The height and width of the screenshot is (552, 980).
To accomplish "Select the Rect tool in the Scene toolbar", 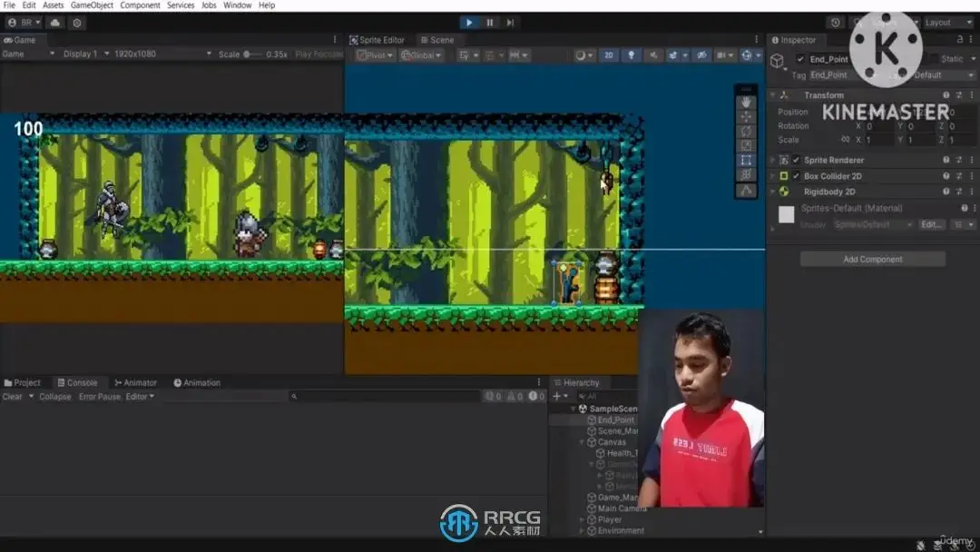I will [x=746, y=160].
